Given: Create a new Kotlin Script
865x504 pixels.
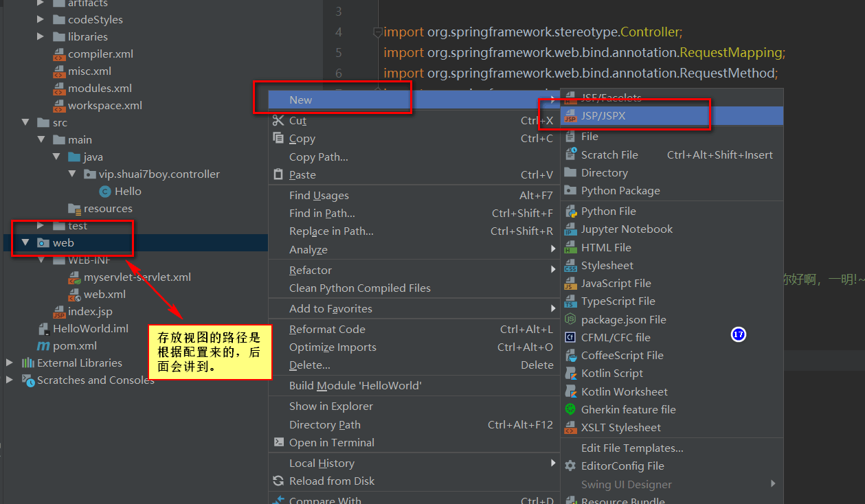Looking at the screenshot, I should pos(614,373).
